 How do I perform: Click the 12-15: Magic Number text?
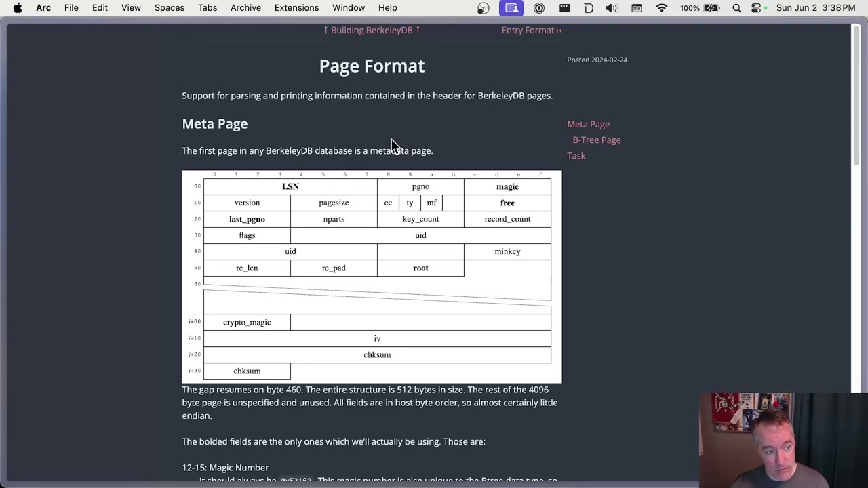225,468
